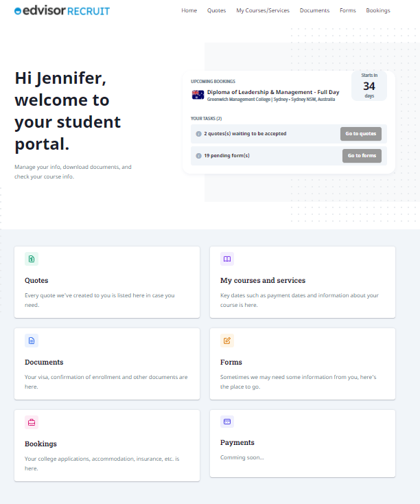Click the Australian flag icon in upcoming bookings
Viewport: 420px width, 504px height.
[198, 95]
